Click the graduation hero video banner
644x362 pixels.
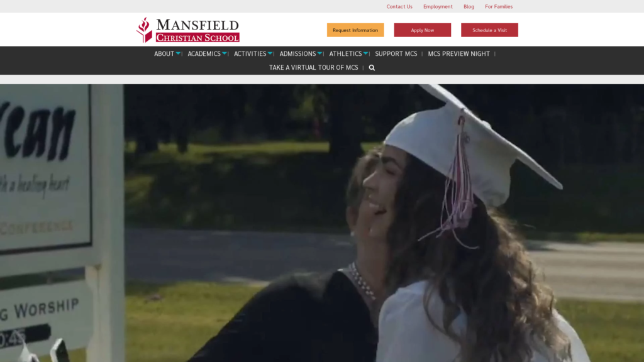(x=322, y=223)
